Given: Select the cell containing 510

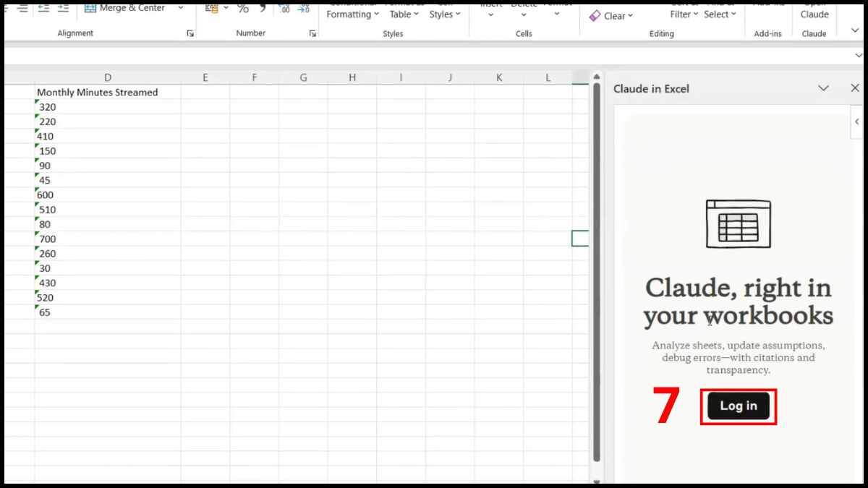Looking at the screenshot, I should (x=108, y=210).
